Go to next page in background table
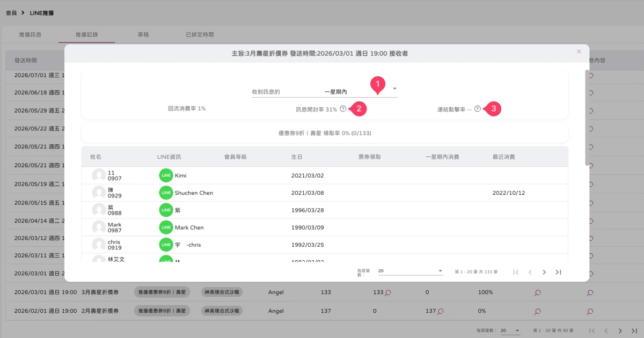Screen dimensions: 644x338 tap(620, 331)
